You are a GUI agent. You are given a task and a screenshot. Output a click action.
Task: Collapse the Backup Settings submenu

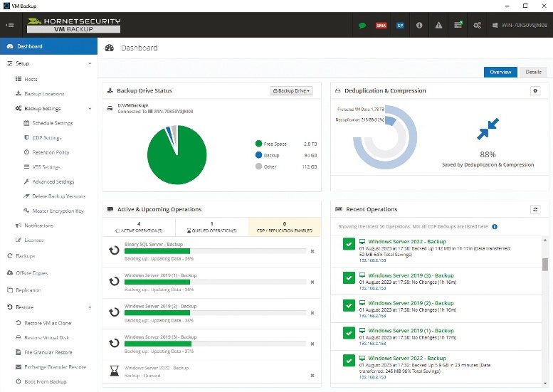89,109
